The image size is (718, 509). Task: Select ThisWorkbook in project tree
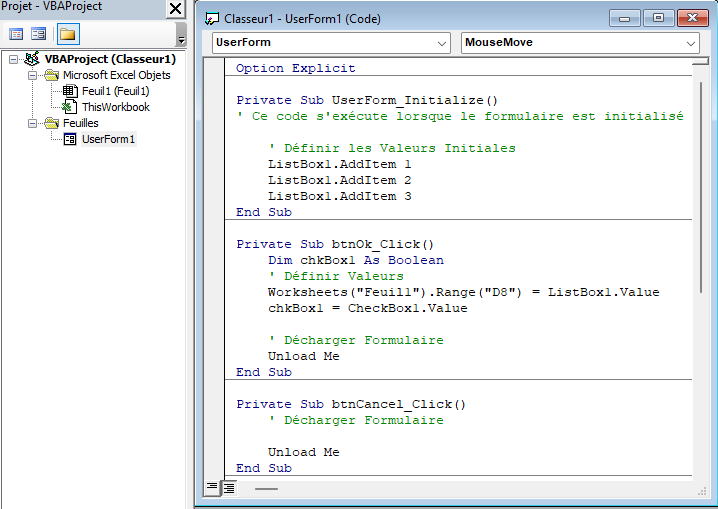point(116,107)
